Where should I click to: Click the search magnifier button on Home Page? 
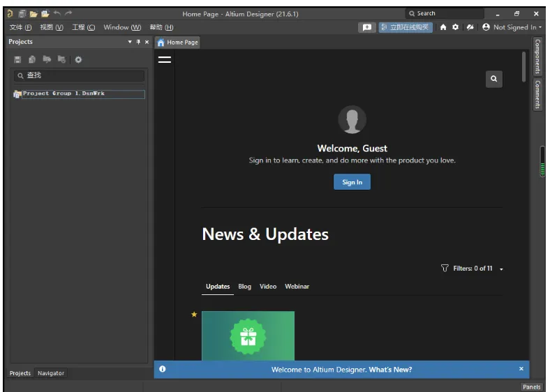coord(494,79)
